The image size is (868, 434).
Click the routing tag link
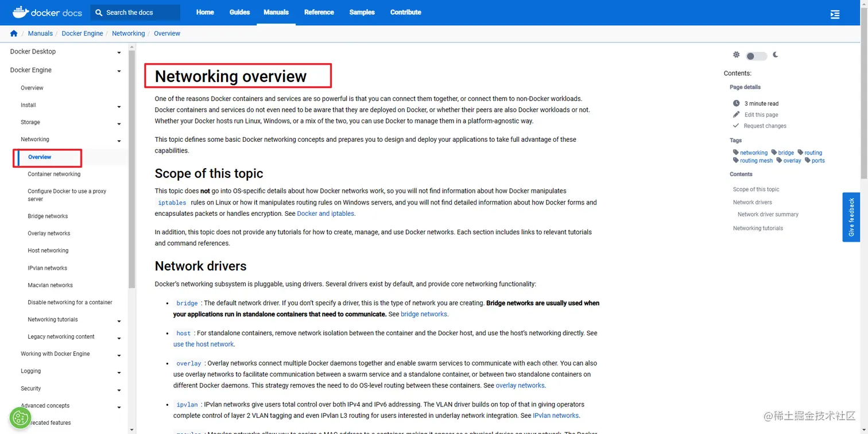[813, 153]
